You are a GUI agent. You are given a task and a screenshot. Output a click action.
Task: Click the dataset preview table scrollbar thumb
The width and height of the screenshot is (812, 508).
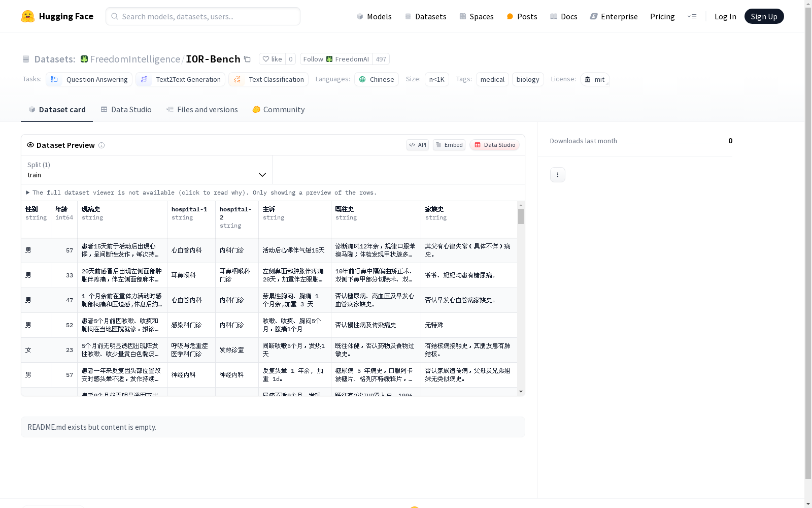point(521,216)
